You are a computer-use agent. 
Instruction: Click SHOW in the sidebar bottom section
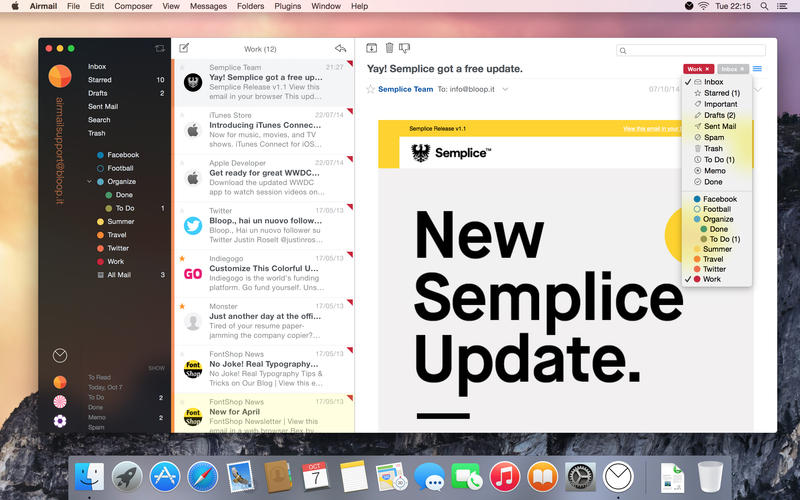tap(156, 368)
